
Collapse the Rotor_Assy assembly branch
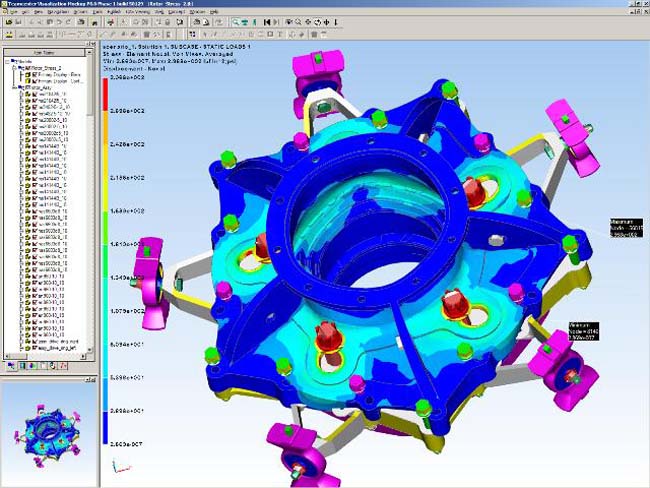(x=14, y=87)
